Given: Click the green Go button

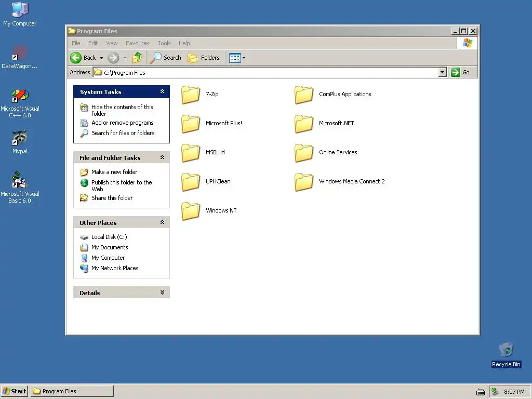Looking at the screenshot, I should click(x=460, y=72).
